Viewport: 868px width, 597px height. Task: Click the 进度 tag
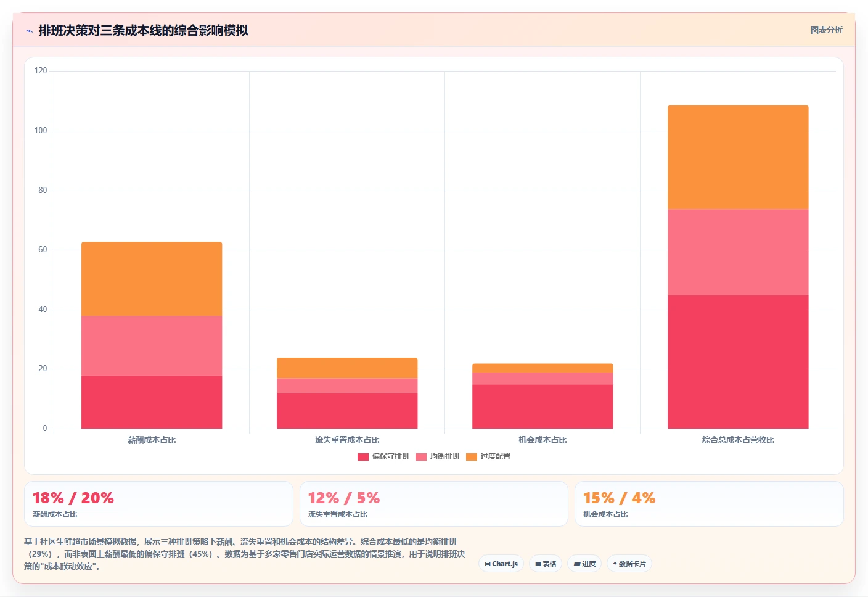pos(584,564)
